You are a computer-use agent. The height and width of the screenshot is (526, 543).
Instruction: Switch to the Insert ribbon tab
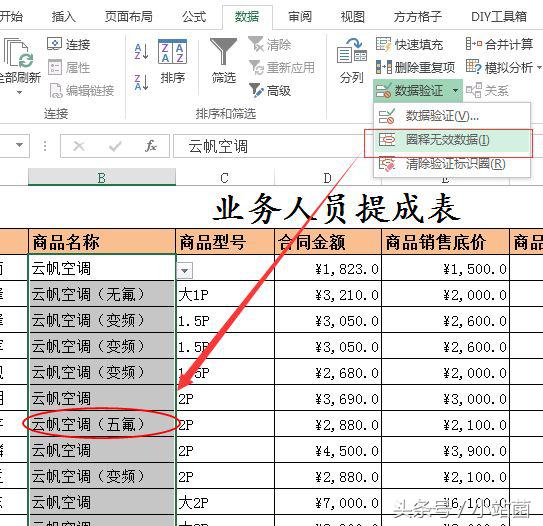[64, 16]
